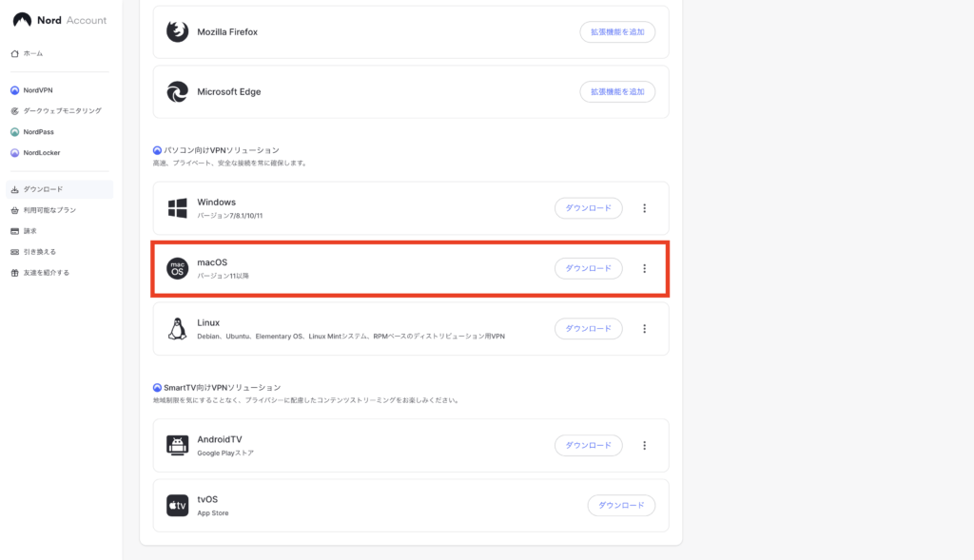Download the macOS VPN app
Viewport: 974px width, 560px height.
pyautogui.click(x=588, y=268)
